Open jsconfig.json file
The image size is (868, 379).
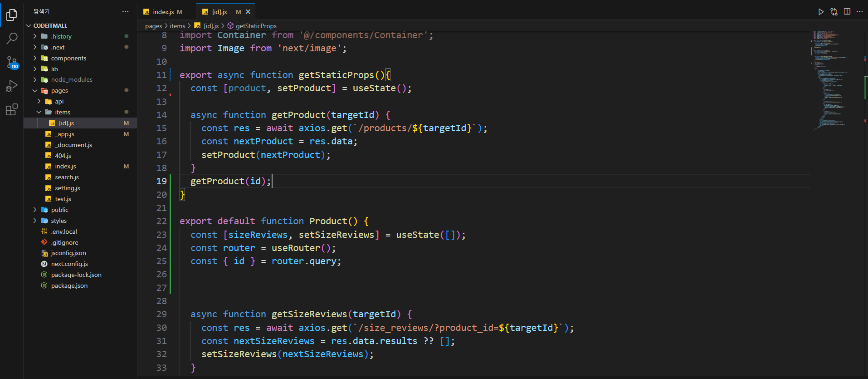[80, 253]
